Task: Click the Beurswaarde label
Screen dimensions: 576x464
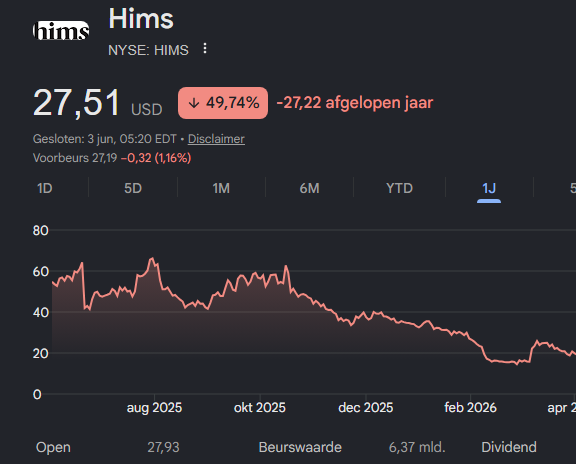Action: point(300,447)
